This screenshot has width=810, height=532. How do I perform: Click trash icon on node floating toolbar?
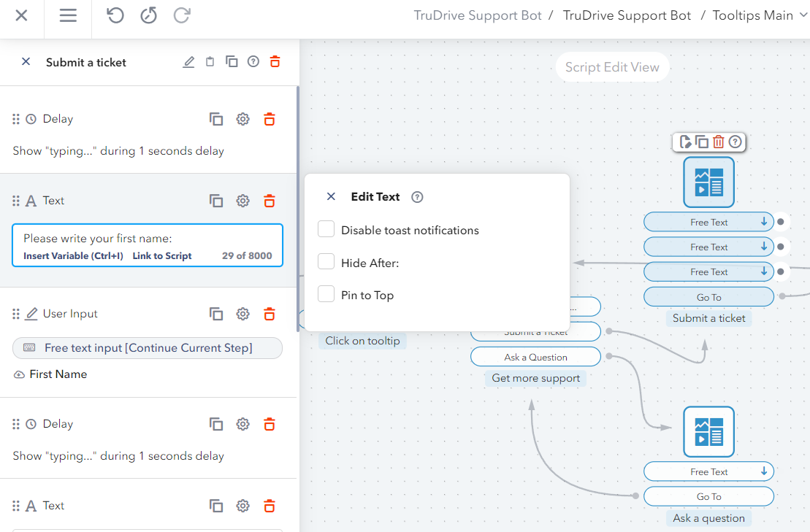[x=718, y=142]
